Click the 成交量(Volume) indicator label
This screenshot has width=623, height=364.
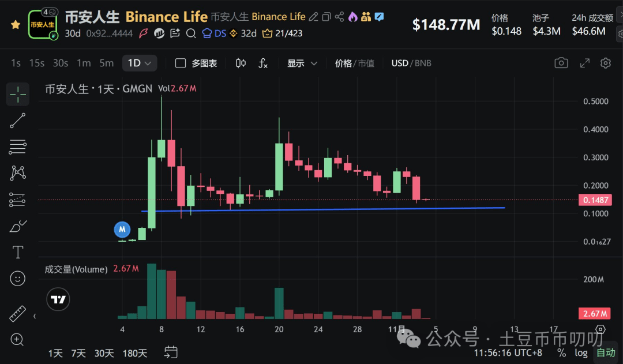[76, 269]
